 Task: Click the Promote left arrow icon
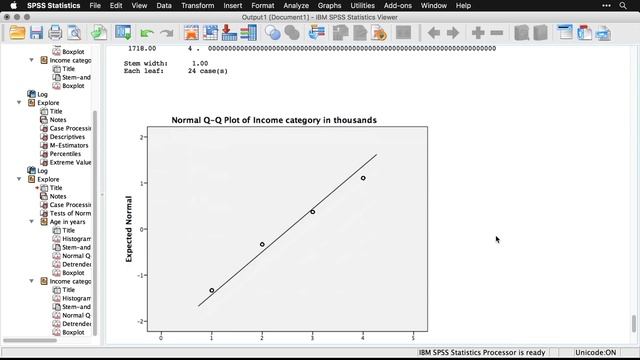(434, 33)
